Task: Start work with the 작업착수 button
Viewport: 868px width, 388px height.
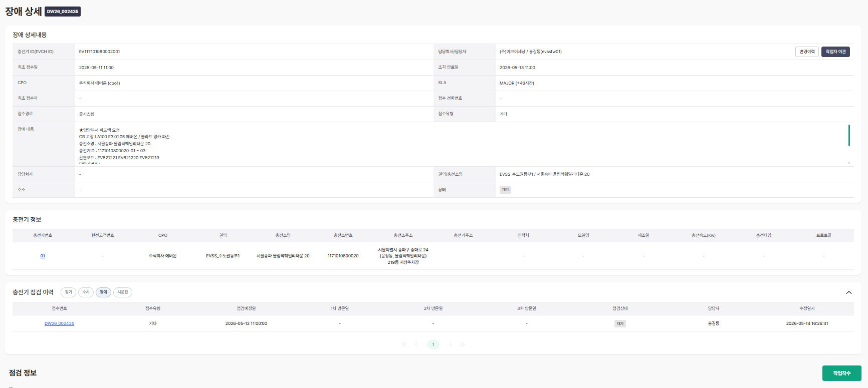Action: click(x=841, y=373)
